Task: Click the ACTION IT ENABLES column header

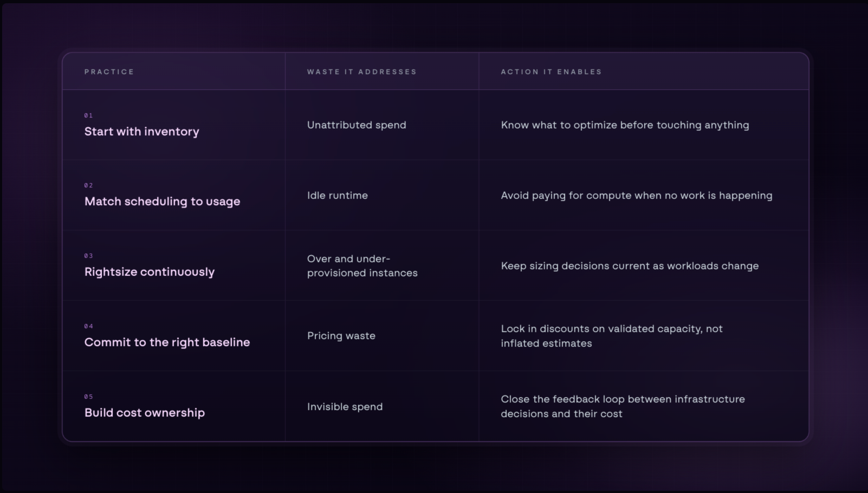Action: pyautogui.click(x=551, y=72)
